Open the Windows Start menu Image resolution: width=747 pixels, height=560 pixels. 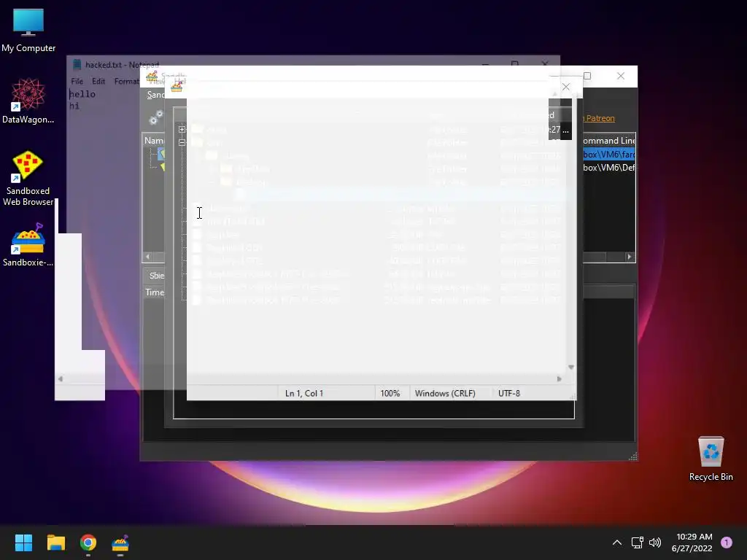23,542
